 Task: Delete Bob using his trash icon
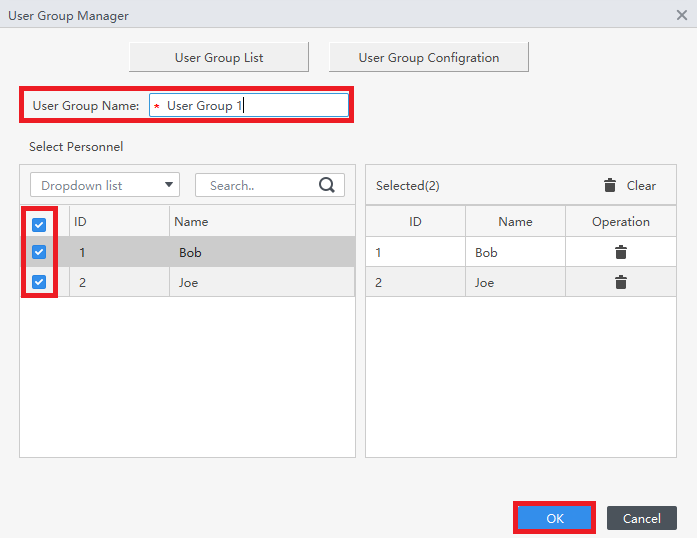coord(621,252)
